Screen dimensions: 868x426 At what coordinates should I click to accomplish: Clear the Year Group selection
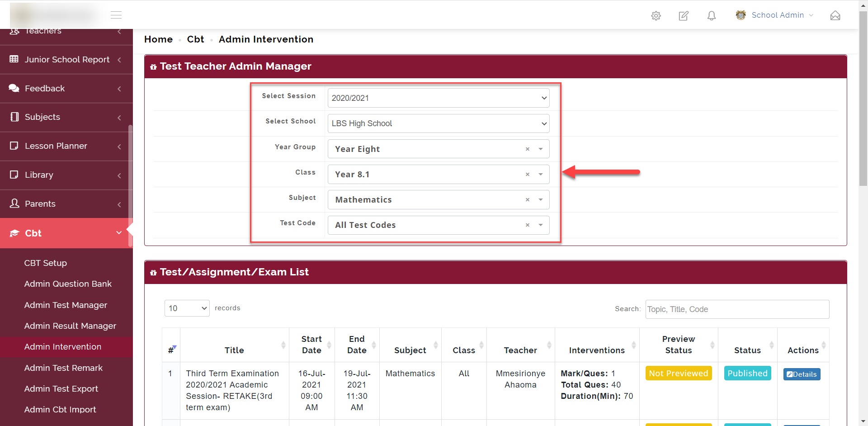pos(527,149)
